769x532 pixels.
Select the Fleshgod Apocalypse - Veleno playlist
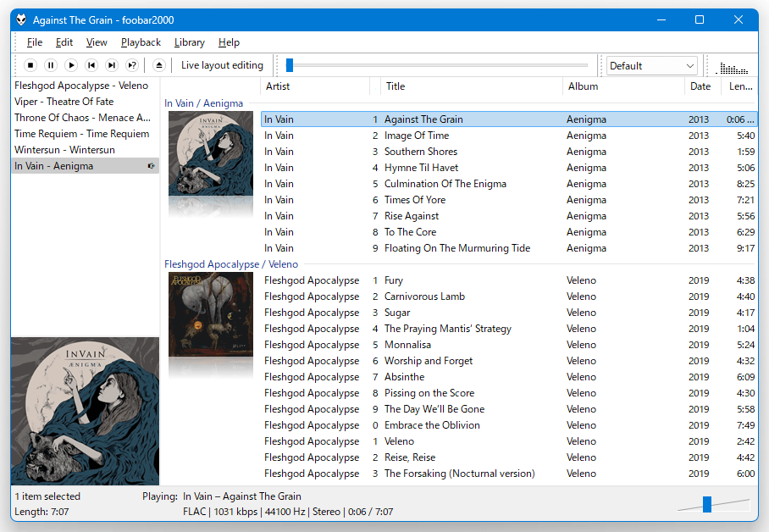click(x=86, y=86)
